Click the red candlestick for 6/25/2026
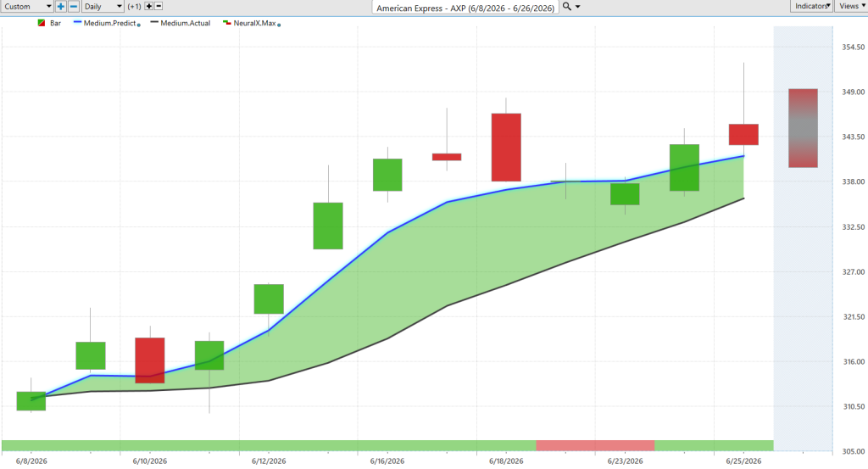 743,135
